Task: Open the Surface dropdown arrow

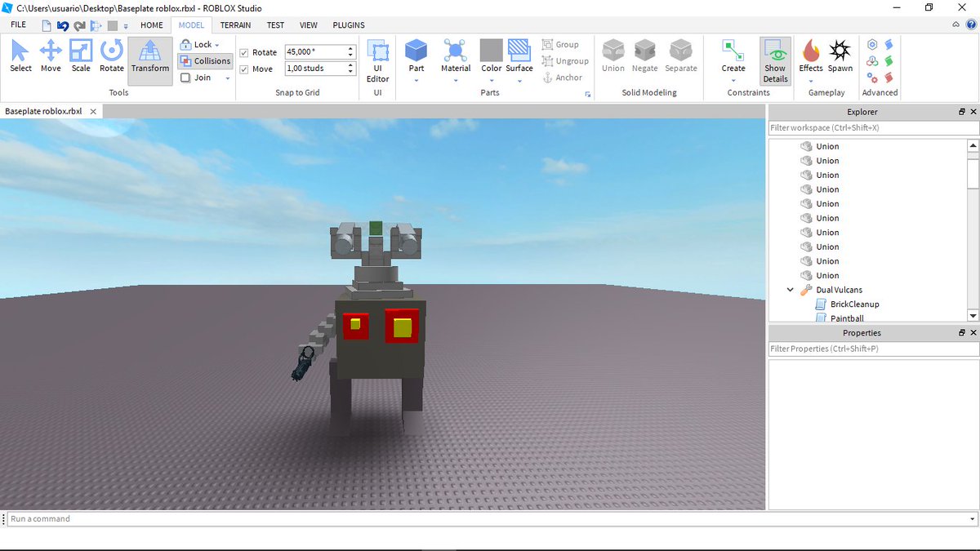Action: click(x=519, y=80)
